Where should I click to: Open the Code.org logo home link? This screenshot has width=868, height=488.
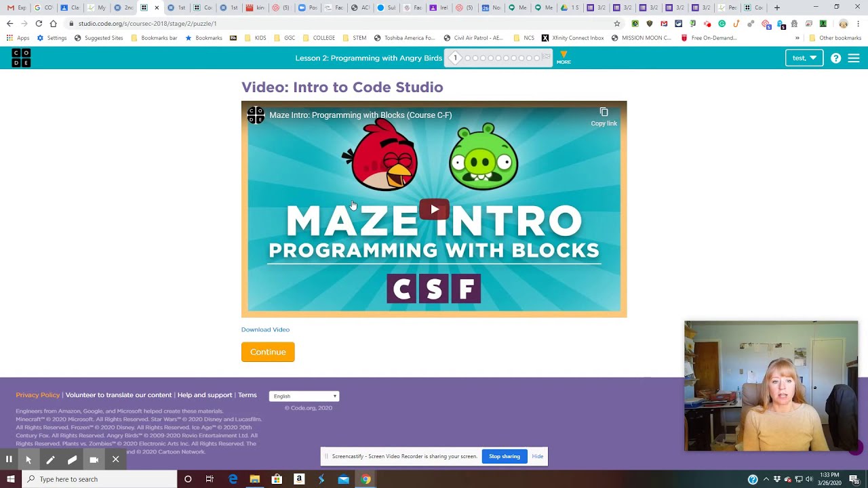(21, 58)
